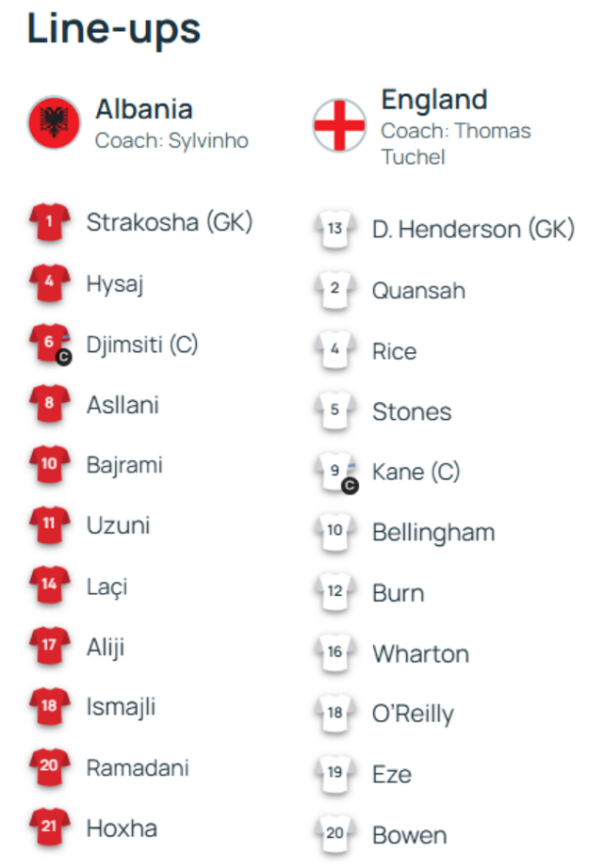Click Kane's white captain jersey number 9

coord(336,472)
